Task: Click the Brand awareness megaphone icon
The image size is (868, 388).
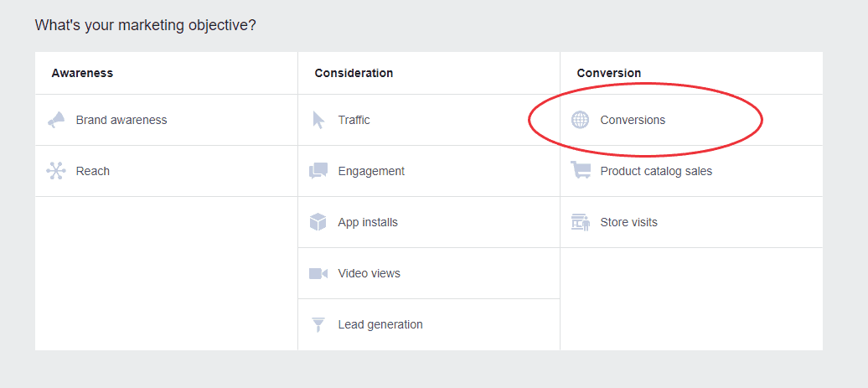Action: click(x=56, y=120)
